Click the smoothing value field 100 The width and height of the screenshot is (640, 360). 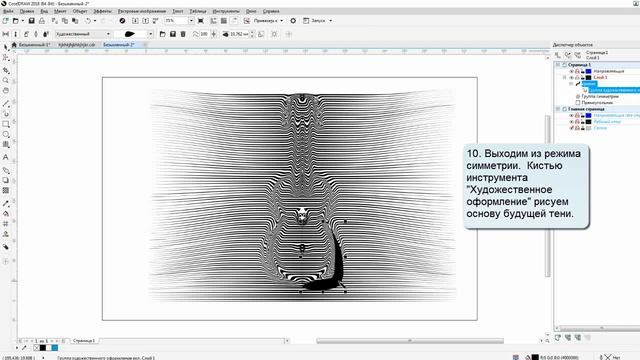204,34
